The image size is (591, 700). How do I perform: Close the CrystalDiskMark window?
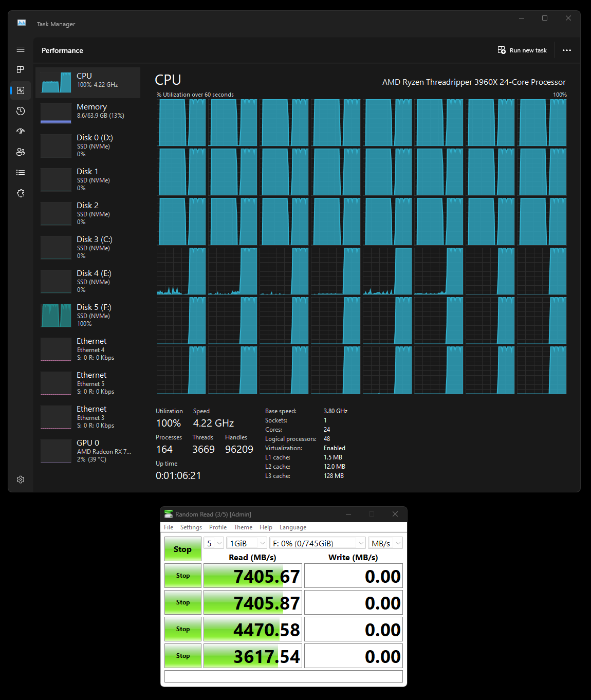(x=395, y=514)
